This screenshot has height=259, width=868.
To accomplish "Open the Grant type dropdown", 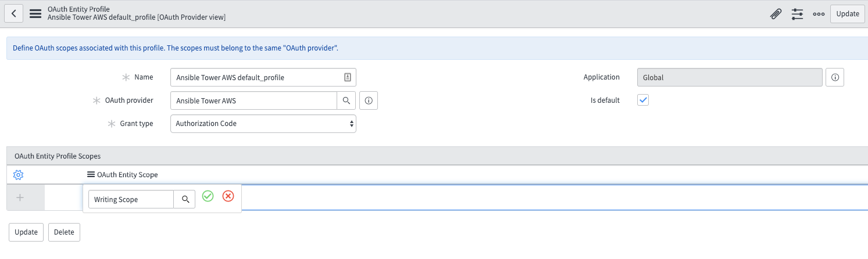I will click(x=263, y=124).
